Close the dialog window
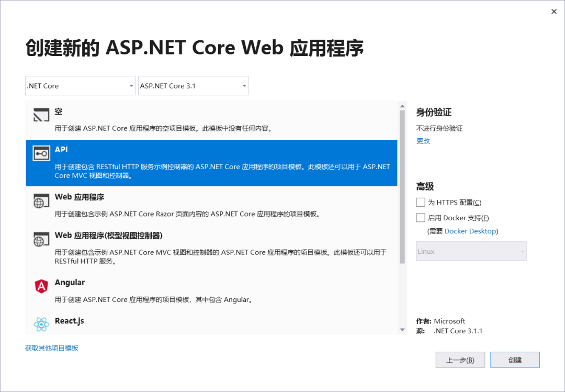This screenshot has width=565, height=392. (x=554, y=12)
